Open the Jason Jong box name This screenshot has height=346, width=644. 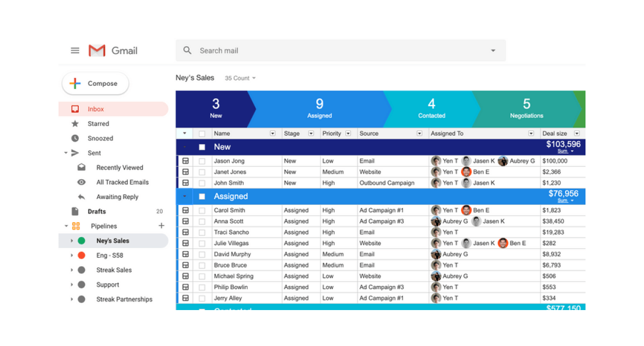229,161
